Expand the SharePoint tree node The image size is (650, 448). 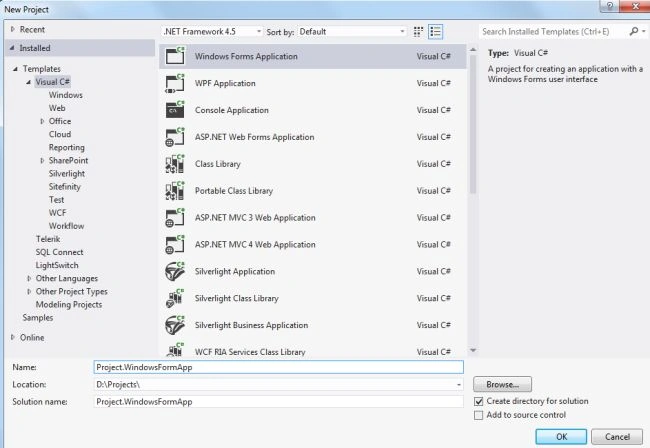[42, 160]
